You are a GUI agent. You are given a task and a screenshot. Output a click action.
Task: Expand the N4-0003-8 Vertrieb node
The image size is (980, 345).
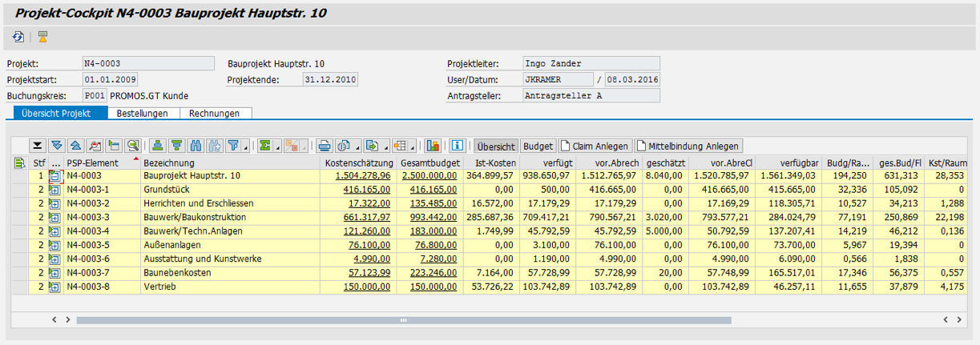click(55, 287)
